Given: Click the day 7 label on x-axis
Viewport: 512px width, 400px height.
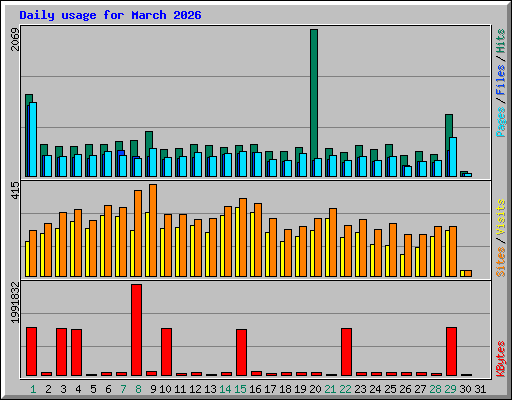Looking at the screenshot, I should (x=123, y=389).
